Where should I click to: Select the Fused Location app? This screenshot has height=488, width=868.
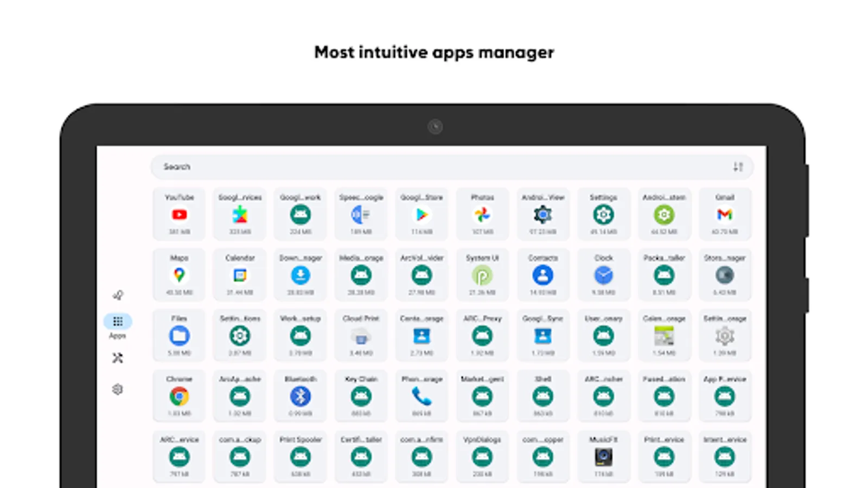(664, 396)
